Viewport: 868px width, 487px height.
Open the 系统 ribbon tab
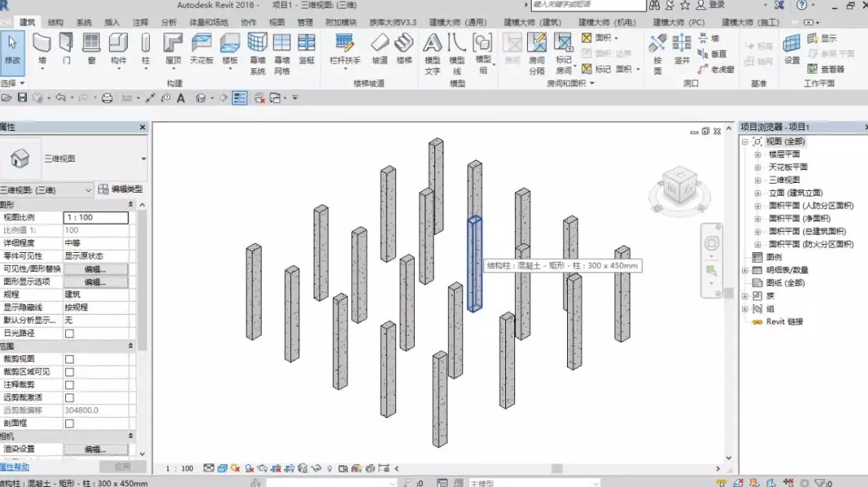point(84,22)
